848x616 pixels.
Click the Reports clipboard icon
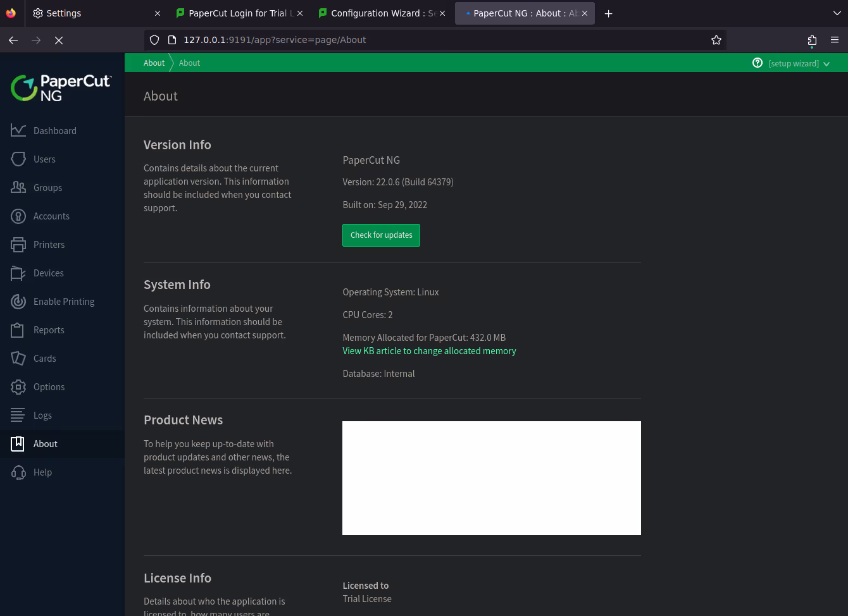coord(18,330)
